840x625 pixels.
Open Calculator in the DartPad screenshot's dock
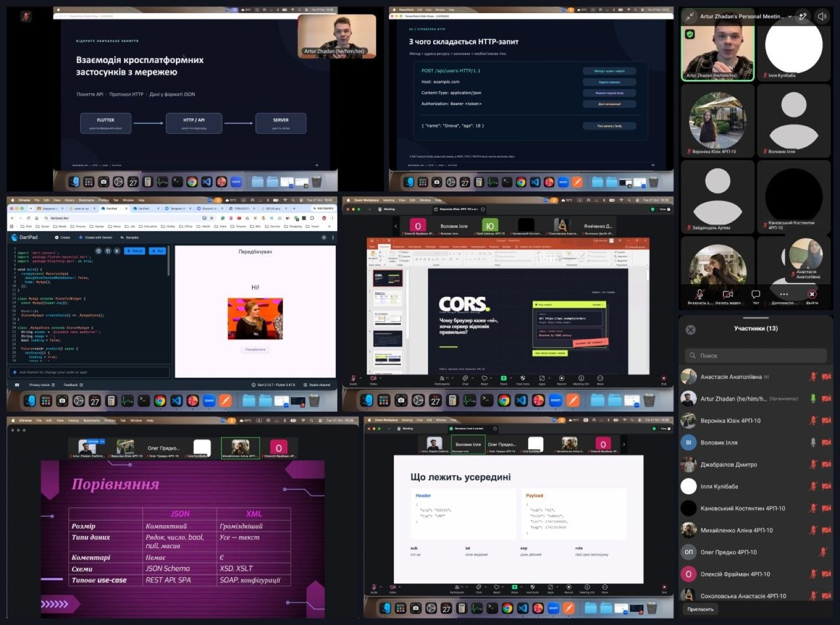coord(111,401)
